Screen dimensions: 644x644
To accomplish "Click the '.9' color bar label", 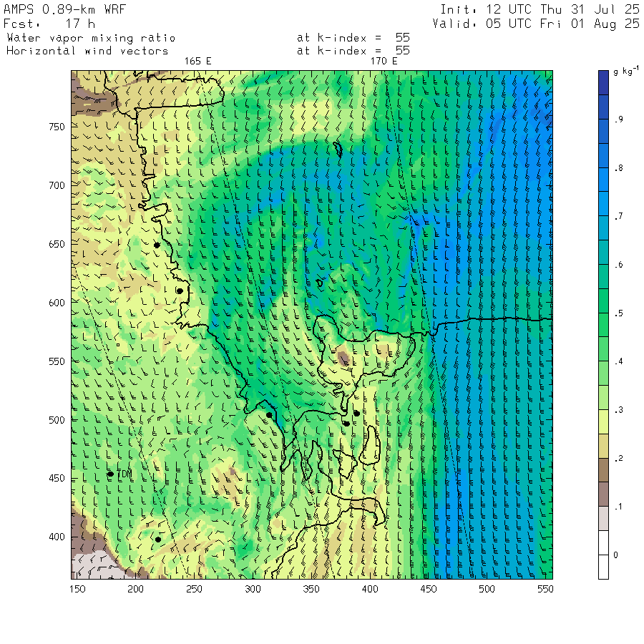I will (x=618, y=119).
